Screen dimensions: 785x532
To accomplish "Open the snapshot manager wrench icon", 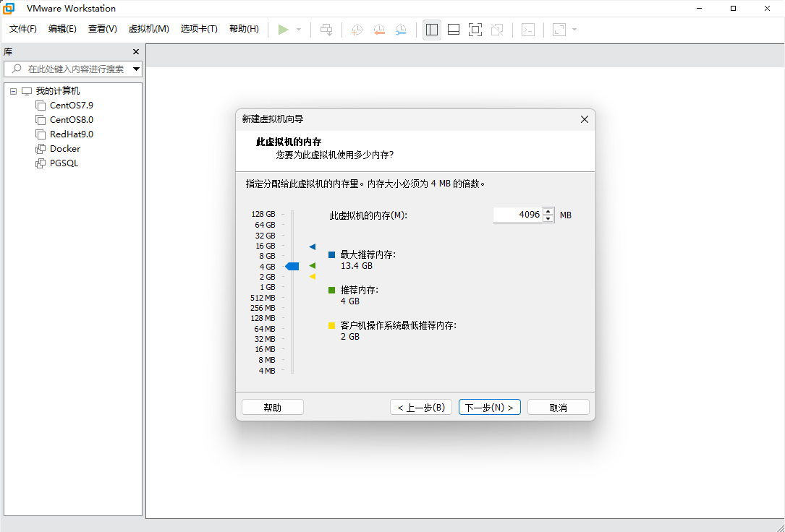I will pos(401,30).
